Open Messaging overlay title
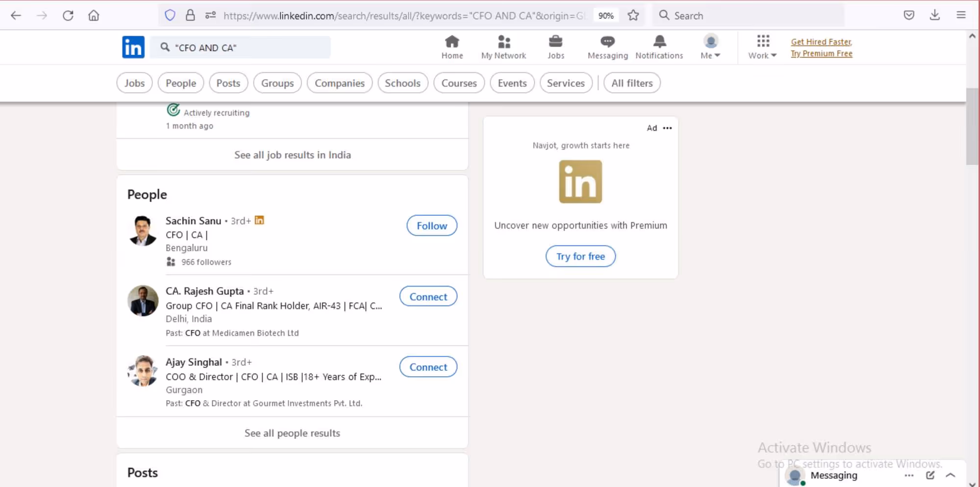The width and height of the screenshot is (980, 487). click(834, 475)
